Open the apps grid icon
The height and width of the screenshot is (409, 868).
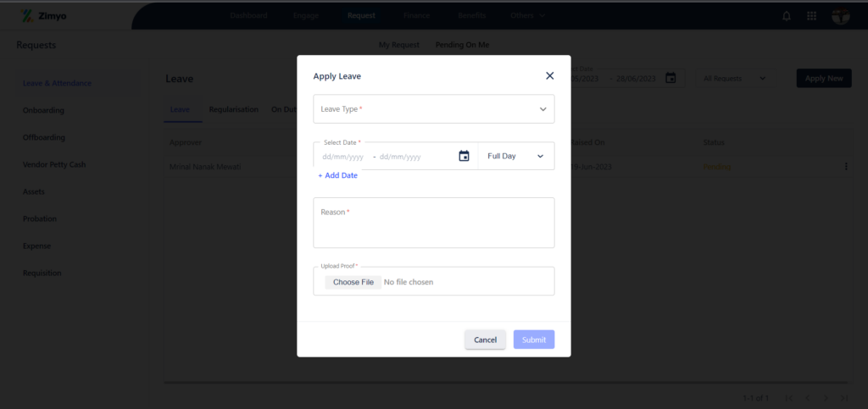[811, 16]
